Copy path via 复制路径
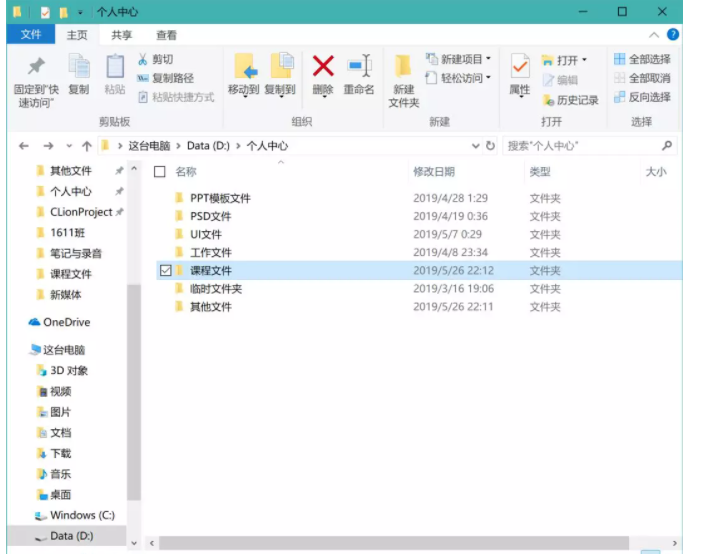The height and width of the screenshot is (554, 722). (166, 78)
